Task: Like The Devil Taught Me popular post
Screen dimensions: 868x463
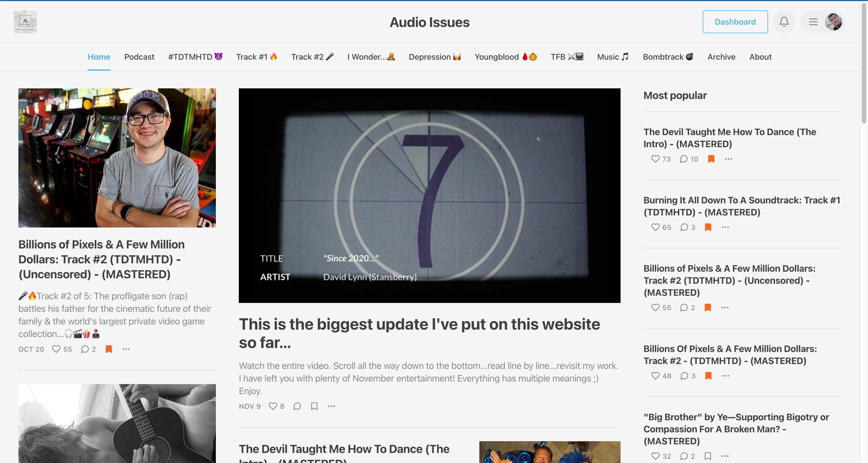Action: 655,159
